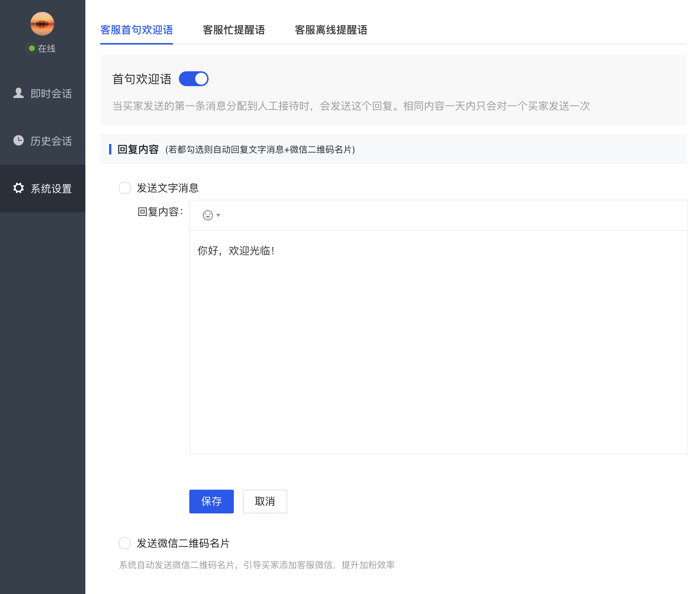Click the 系统自动发送微信二维码名片 hint text

tap(257, 565)
